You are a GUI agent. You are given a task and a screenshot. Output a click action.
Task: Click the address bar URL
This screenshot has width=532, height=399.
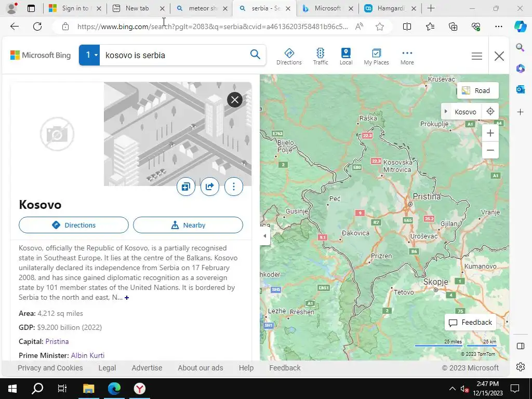tap(212, 26)
